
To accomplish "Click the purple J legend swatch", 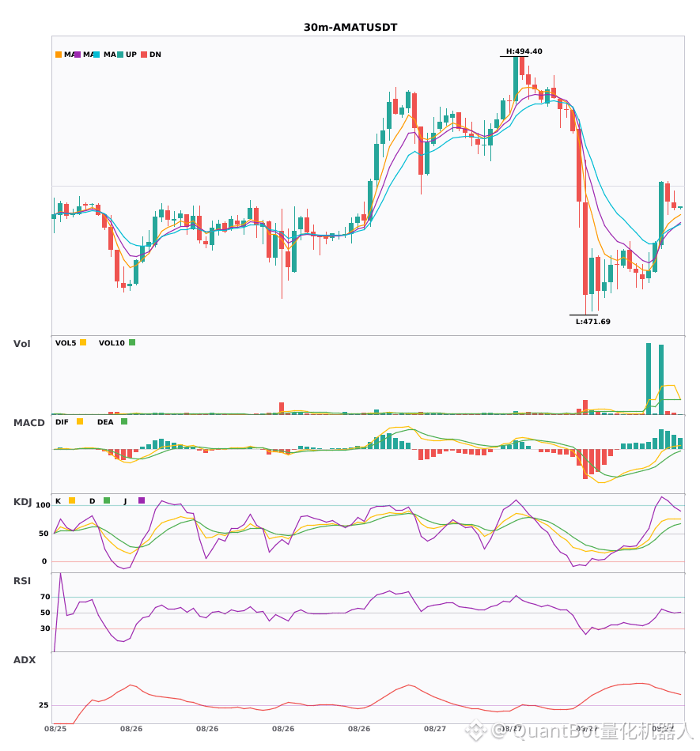I will [142, 500].
